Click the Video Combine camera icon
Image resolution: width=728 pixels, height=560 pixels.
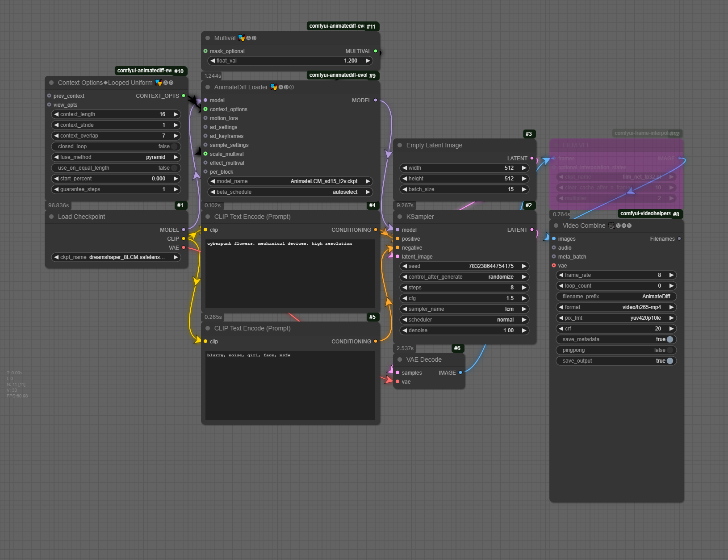(x=611, y=226)
